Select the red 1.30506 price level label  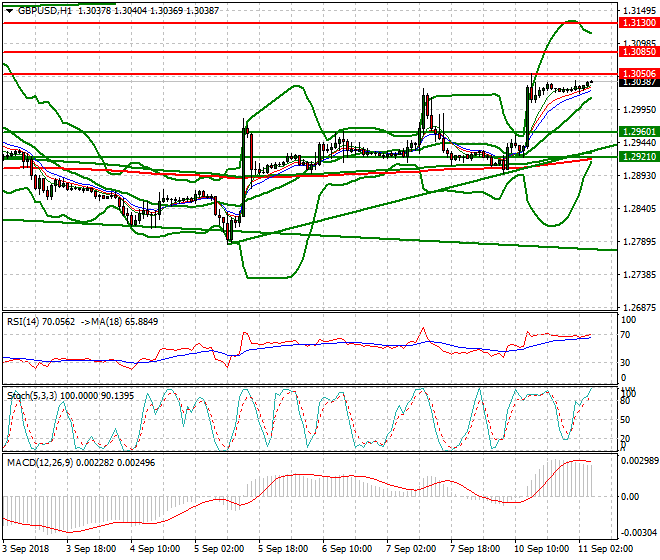pos(637,73)
